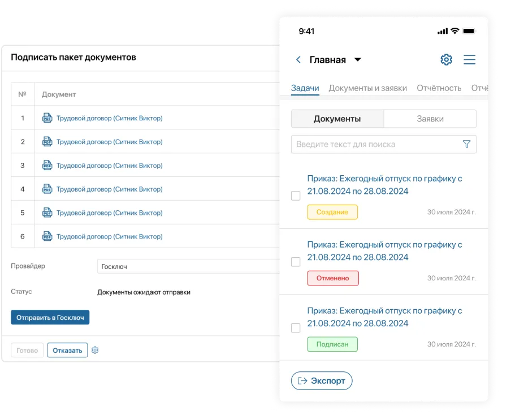Open the Провайдер Госключ combo box
511x420 pixels.
[x=188, y=266]
